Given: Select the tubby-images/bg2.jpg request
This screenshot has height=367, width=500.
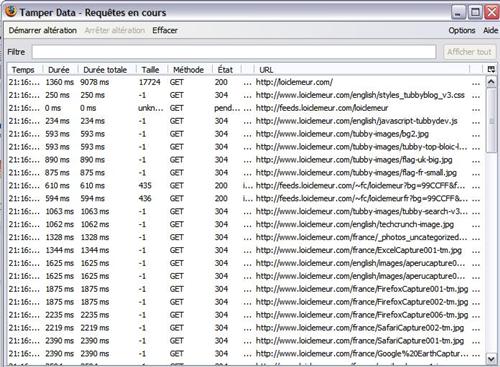Looking at the screenshot, I should click(245, 134).
